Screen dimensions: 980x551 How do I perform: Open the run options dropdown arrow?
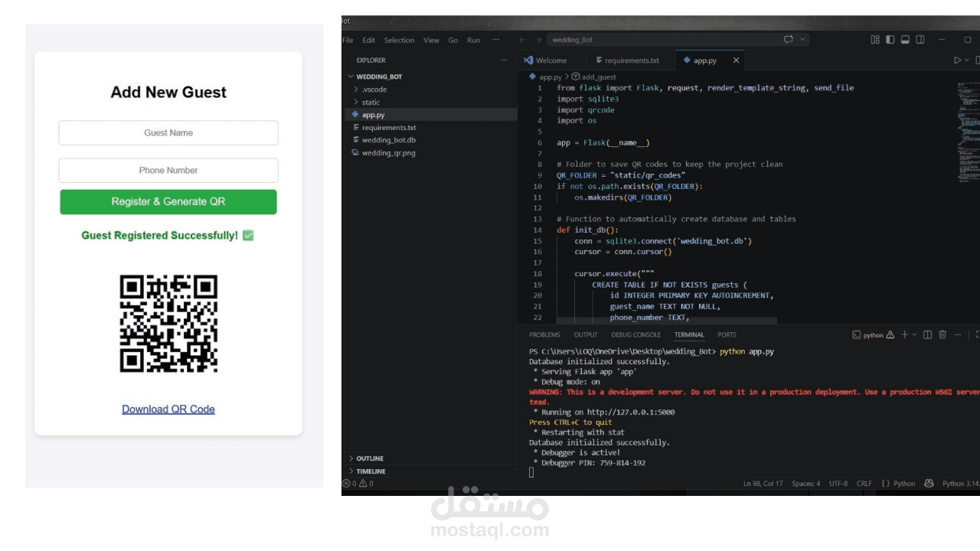(x=967, y=60)
